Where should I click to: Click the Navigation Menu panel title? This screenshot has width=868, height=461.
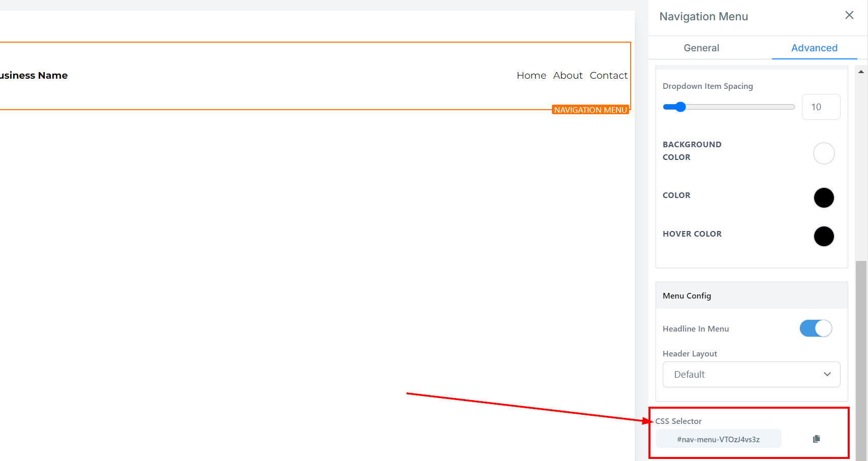click(703, 16)
